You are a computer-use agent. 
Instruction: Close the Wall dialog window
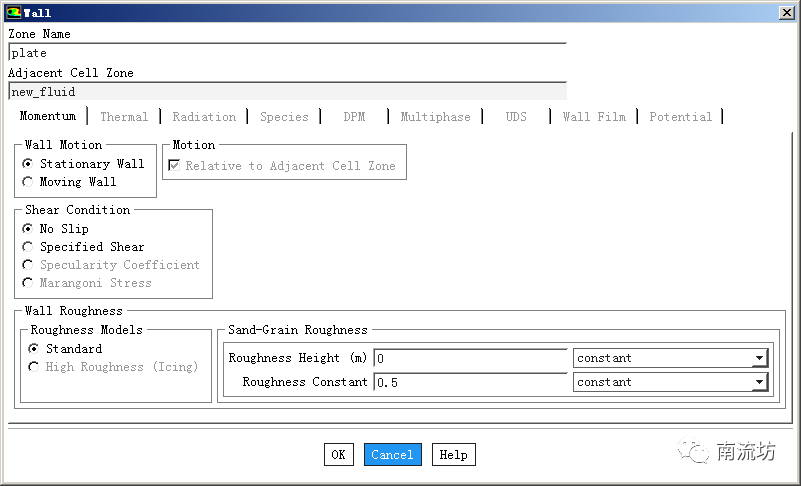[786, 13]
